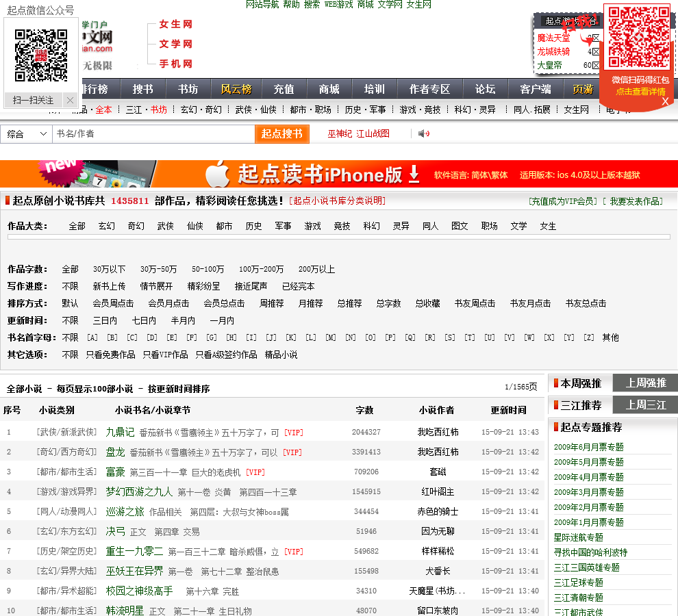Viewport: 678px width, 616px height.
Task: Open novel 九鼎记 in list
Action: (121, 432)
